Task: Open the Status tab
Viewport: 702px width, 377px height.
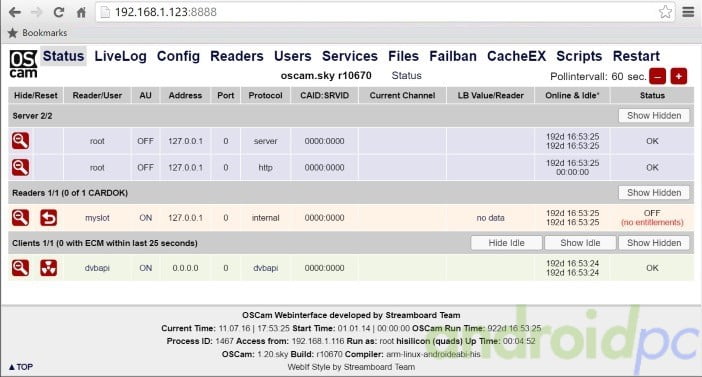Action: (63, 56)
